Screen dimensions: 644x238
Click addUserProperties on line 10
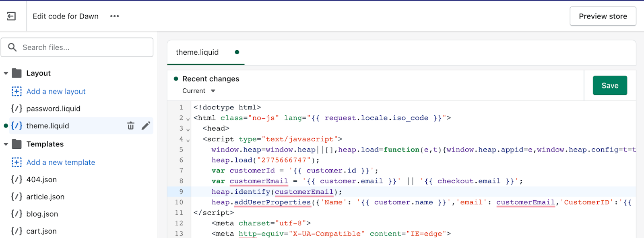[x=272, y=202]
